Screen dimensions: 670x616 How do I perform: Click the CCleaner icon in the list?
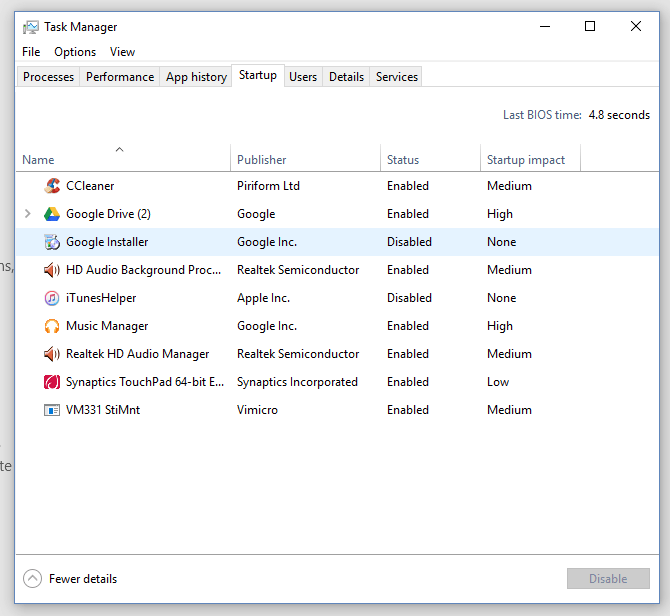(52, 186)
